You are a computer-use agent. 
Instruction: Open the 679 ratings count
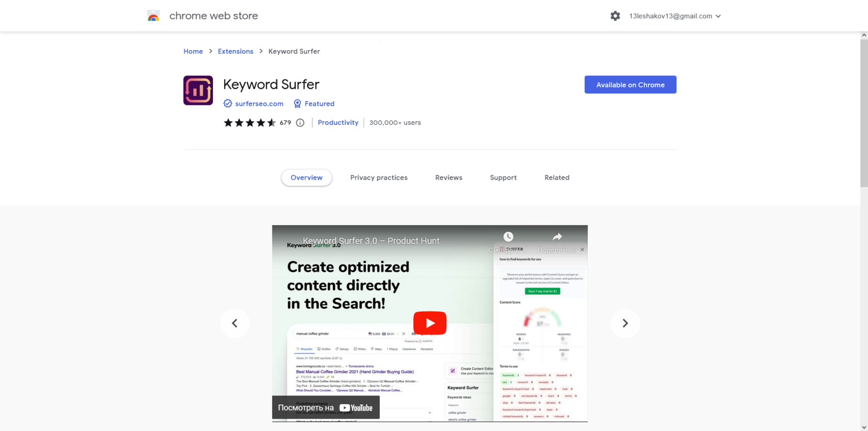click(x=285, y=123)
